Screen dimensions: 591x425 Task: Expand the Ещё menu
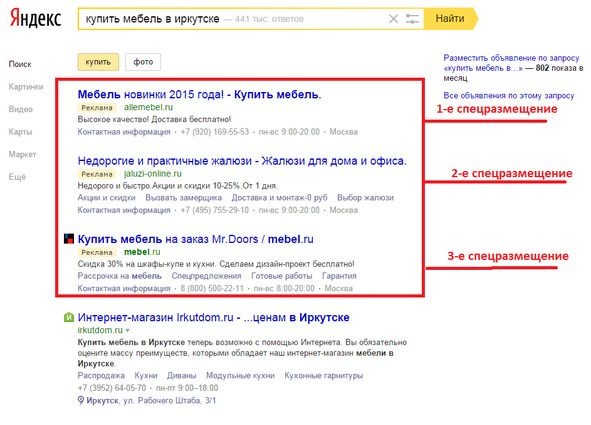click(x=17, y=177)
